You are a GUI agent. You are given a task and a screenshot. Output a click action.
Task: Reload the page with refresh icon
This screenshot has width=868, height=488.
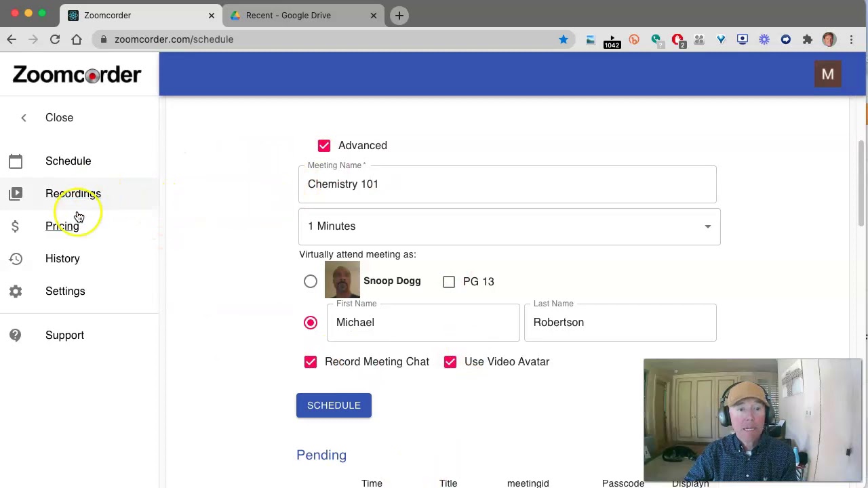click(55, 39)
